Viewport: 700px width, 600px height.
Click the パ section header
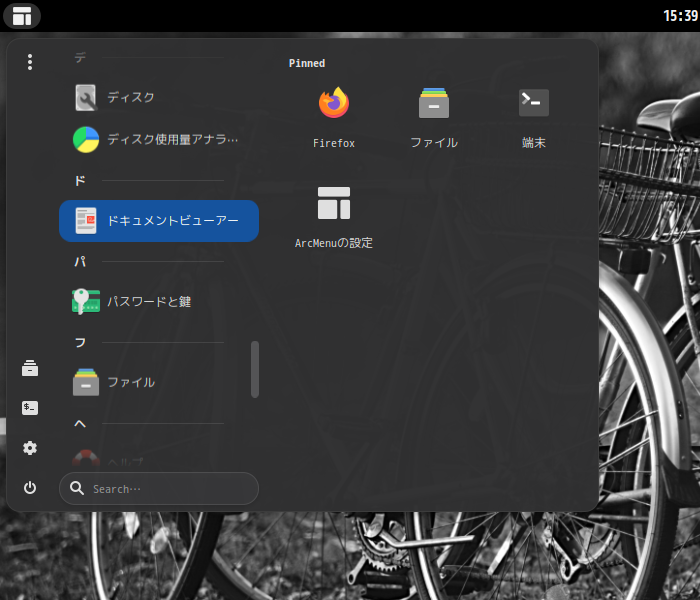tap(80, 262)
